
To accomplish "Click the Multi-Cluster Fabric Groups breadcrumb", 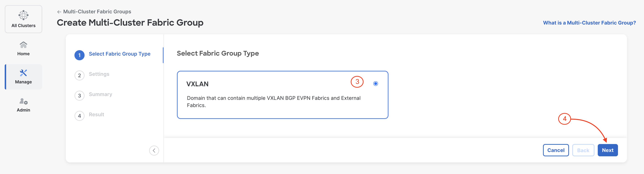I will [x=97, y=12].
